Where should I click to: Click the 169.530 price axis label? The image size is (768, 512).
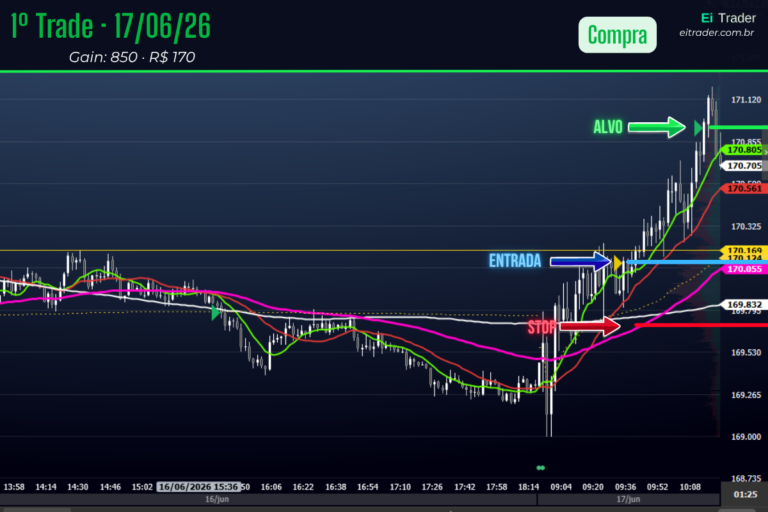point(746,353)
